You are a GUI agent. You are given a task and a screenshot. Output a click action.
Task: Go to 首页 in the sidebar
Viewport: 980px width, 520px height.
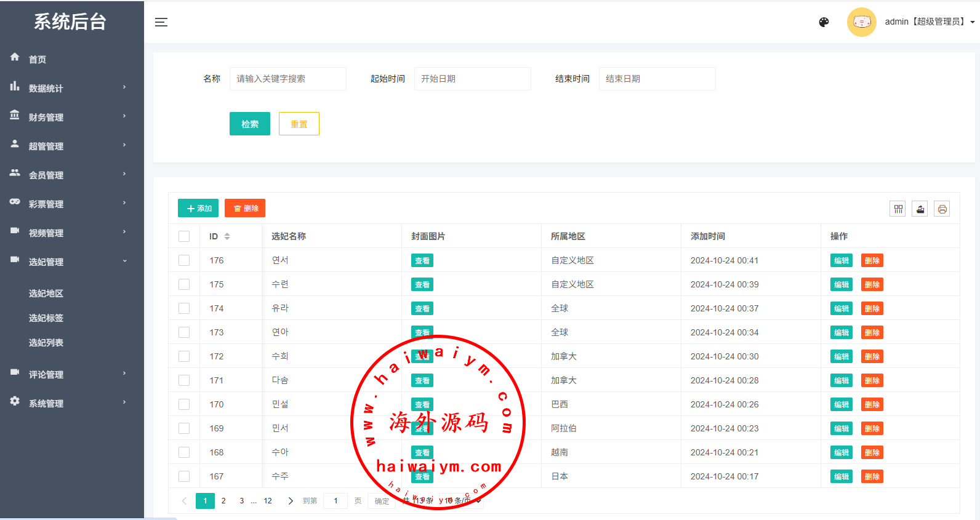pyautogui.click(x=38, y=59)
